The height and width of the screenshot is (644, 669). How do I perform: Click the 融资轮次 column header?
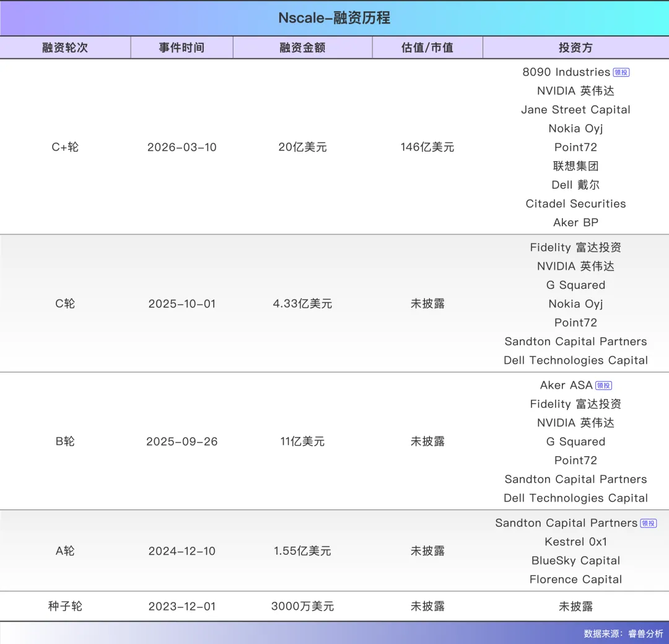click(65, 47)
